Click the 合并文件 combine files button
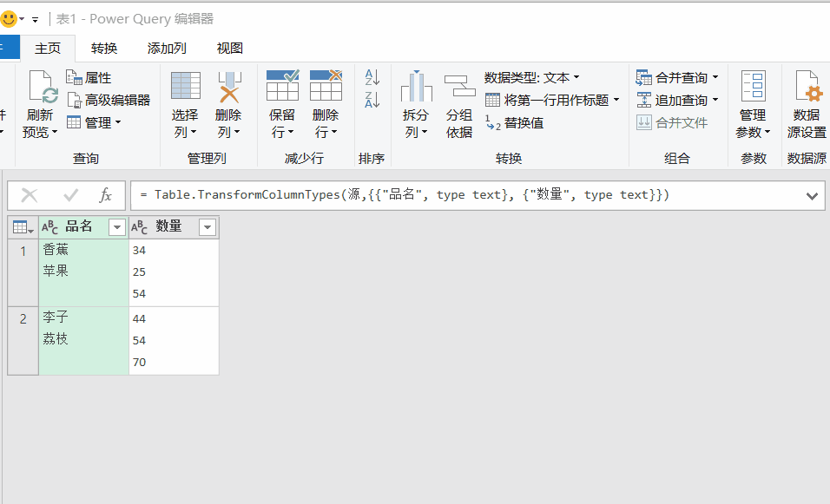Image resolution: width=830 pixels, height=504 pixels. [x=672, y=122]
